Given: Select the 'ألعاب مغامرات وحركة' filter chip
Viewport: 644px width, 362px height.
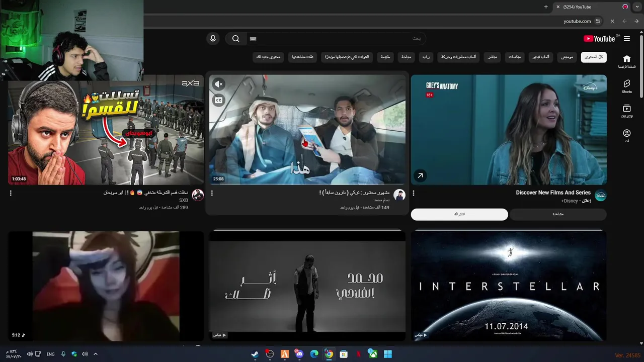Looking at the screenshot, I should (458, 57).
